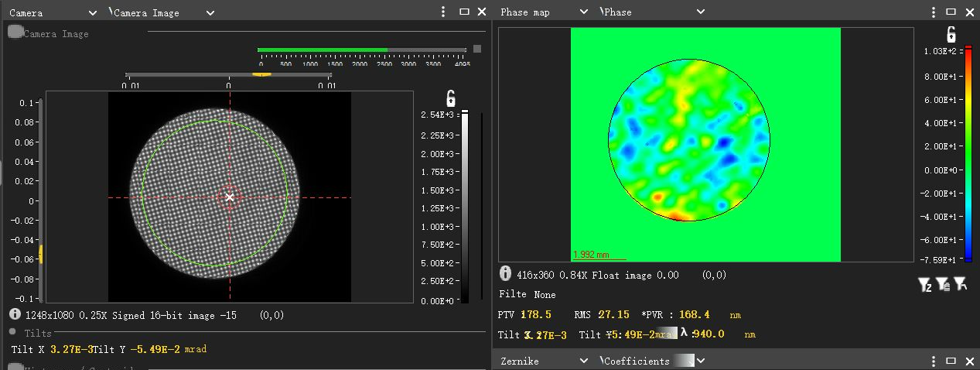980x370 pixels.
Task: Open the Phase map panel type dropdown
Action: click(x=584, y=12)
